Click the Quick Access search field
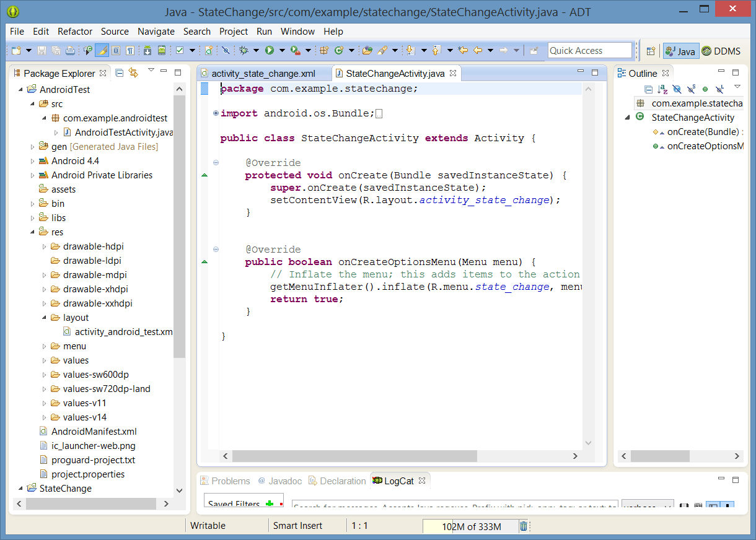Viewport: 756px width, 540px height. point(589,51)
